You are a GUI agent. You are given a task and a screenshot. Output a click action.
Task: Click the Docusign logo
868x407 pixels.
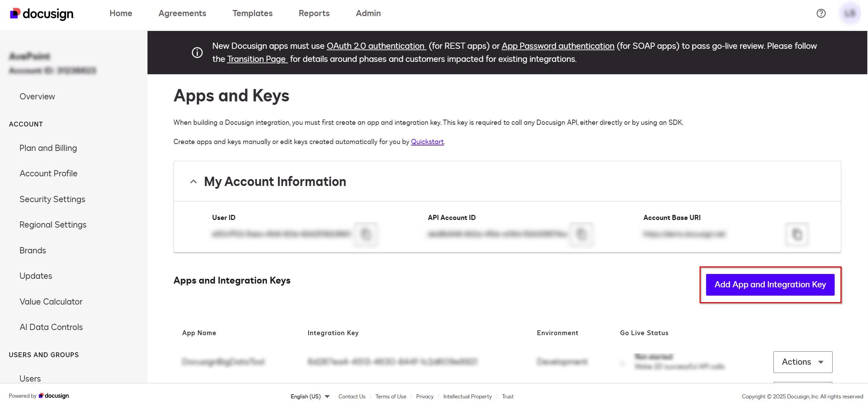click(41, 14)
